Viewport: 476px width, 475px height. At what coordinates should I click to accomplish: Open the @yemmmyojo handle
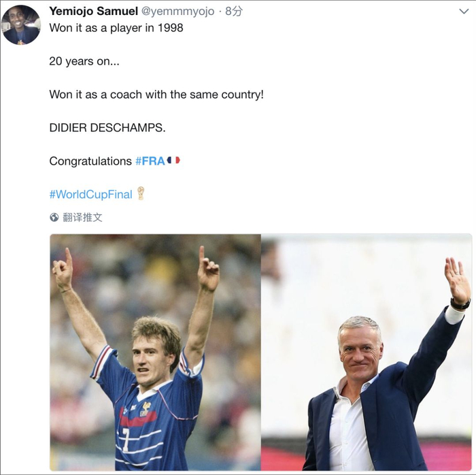pos(179,11)
